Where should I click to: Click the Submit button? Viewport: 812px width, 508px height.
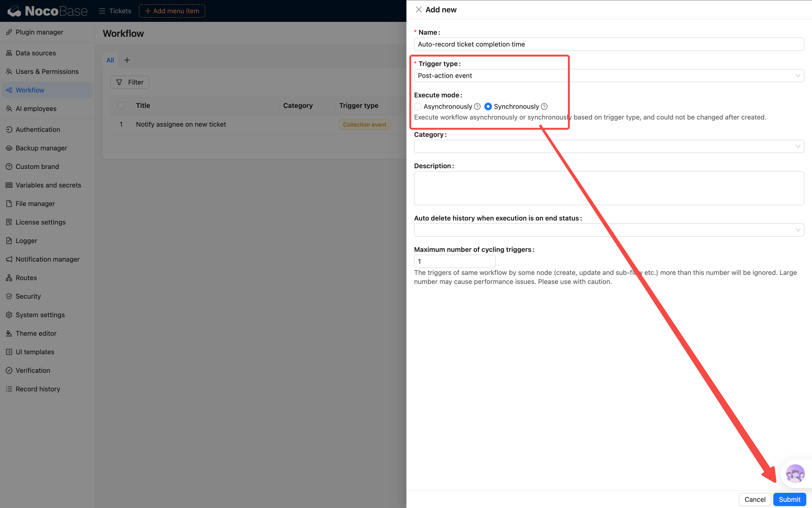tap(789, 499)
